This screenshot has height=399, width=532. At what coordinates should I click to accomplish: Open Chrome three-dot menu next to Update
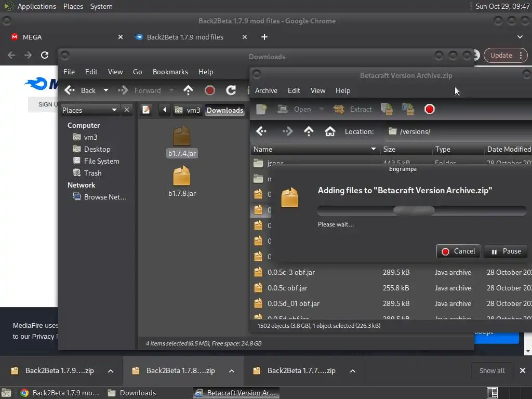click(x=521, y=55)
